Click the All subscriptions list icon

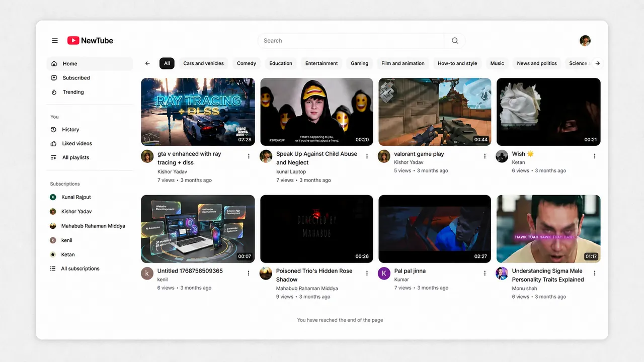(53, 268)
